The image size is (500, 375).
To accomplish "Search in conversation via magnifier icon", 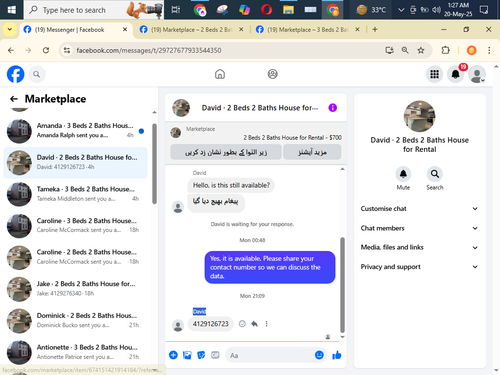I will [435, 174].
